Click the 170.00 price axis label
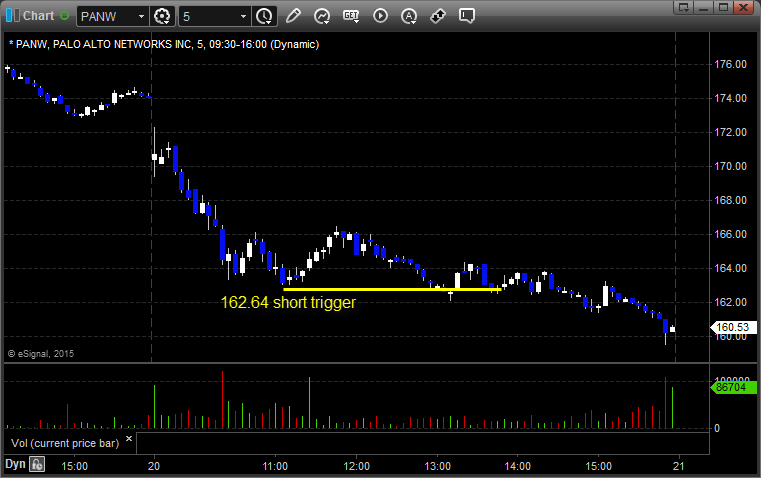This screenshot has height=478, width=761. click(x=730, y=166)
